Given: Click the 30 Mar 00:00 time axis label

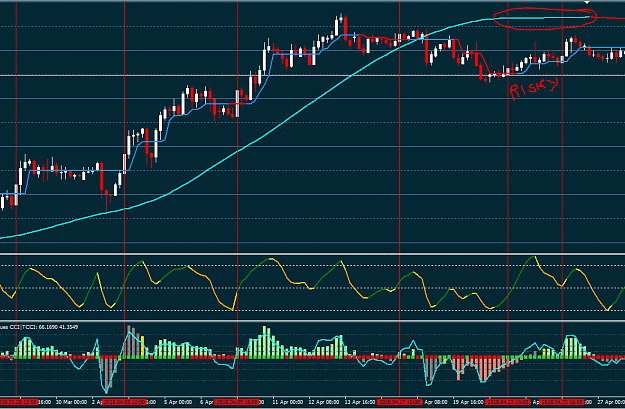Looking at the screenshot, I should tap(73, 402).
